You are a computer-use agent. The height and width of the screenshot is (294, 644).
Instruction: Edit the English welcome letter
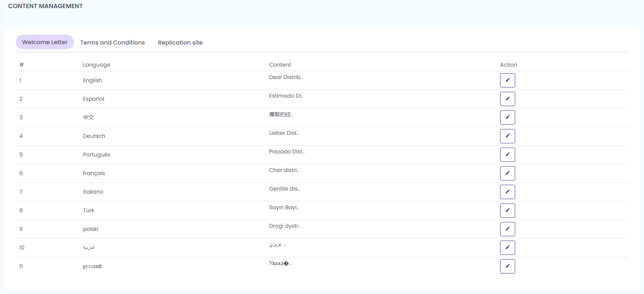point(507,80)
